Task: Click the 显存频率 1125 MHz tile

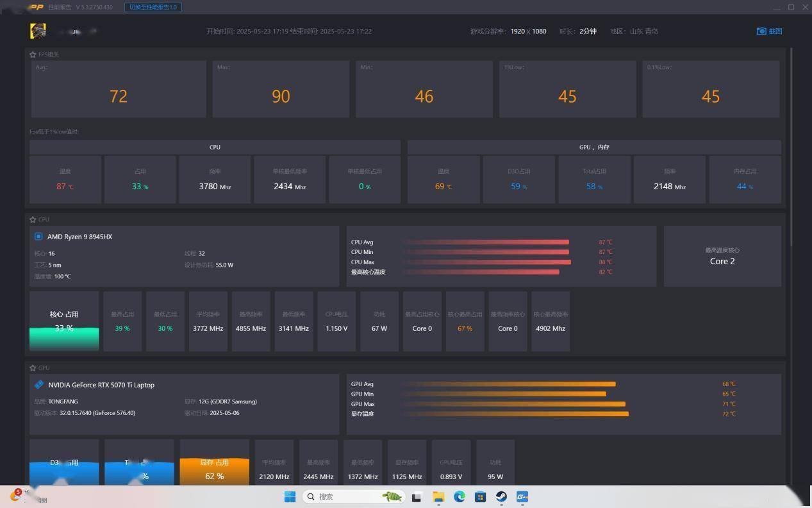Action: pos(407,462)
